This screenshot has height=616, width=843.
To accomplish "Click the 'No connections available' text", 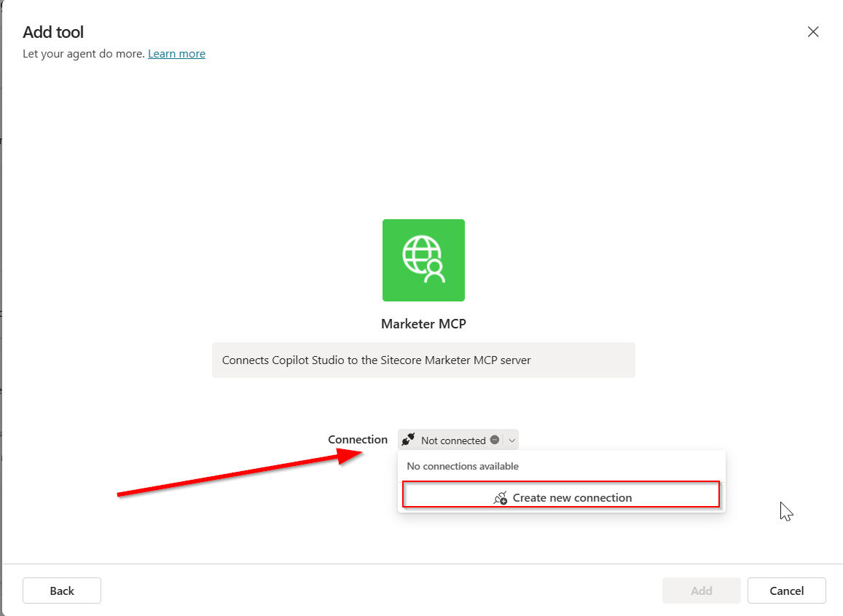I will pos(463,466).
